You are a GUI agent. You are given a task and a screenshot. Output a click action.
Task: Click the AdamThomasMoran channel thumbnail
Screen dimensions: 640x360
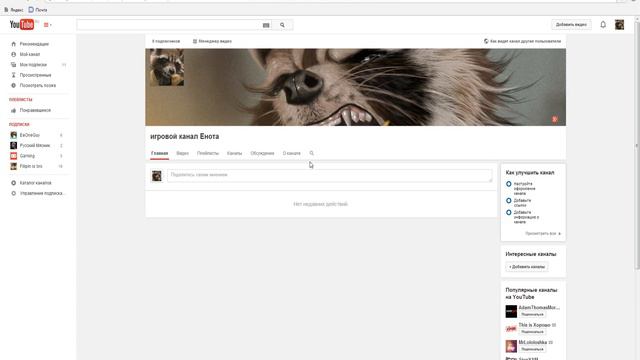point(511,311)
